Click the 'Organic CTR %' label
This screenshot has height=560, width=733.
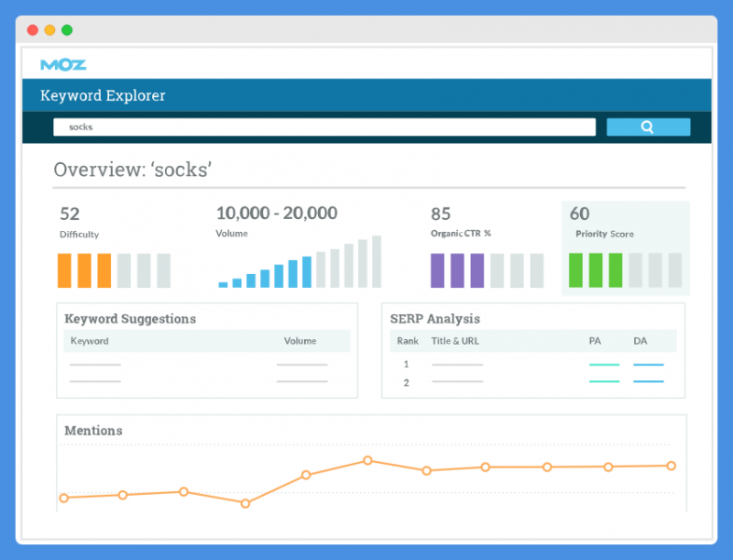click(461, 233)
